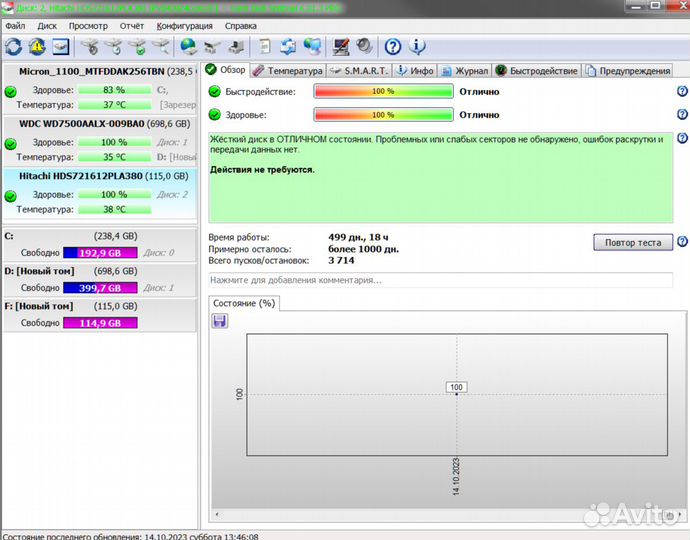Click the globe icon in the toolbar
690x540 pixels.
coord(188,46)
